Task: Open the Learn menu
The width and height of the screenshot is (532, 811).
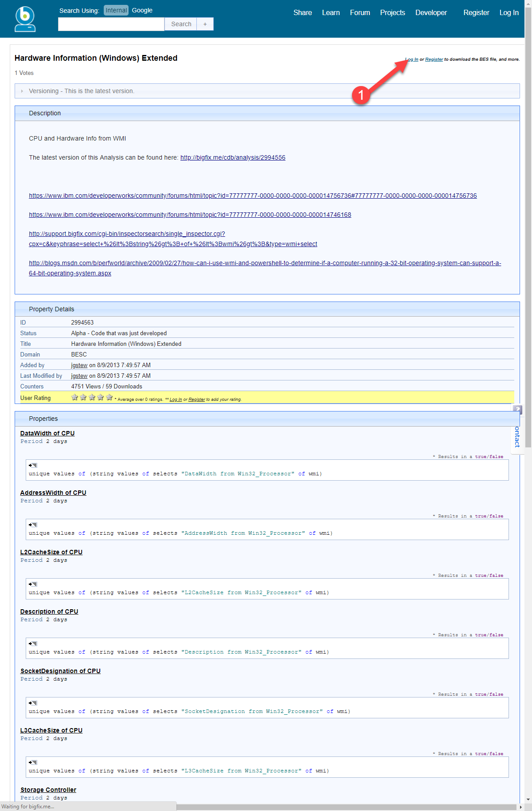Action: pyautogui.click(x=331, y=12)
